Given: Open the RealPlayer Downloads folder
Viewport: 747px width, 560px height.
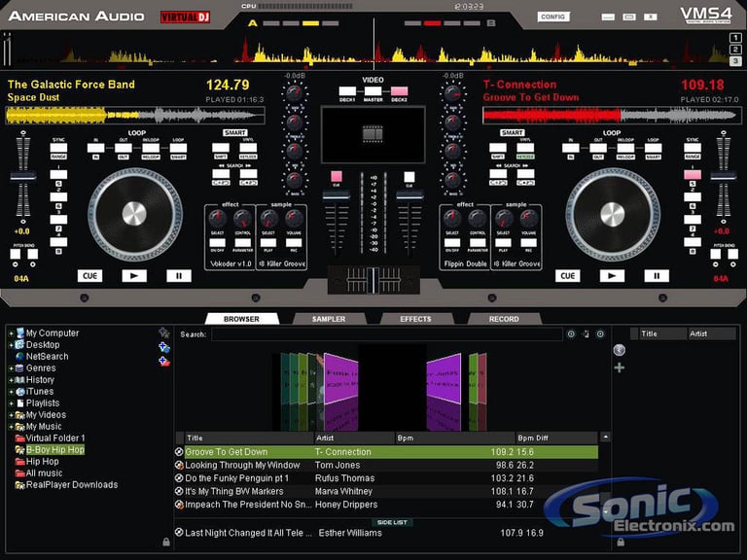Looking at the screenshot, I should (x=72, y=485).
